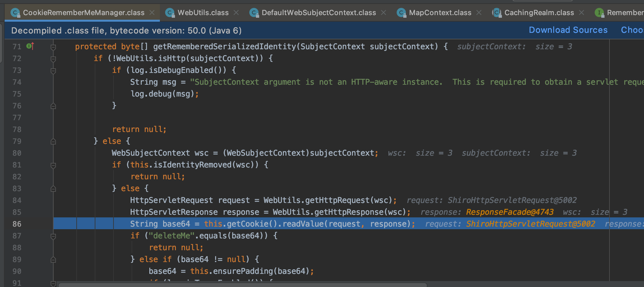Click 'wsc: size = 3' hint line 80
This screenshot has width=644, height=287.
coord(420,153)
